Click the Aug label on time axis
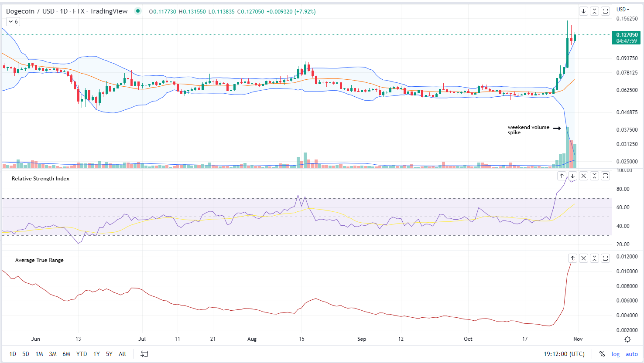 point(252,339)
